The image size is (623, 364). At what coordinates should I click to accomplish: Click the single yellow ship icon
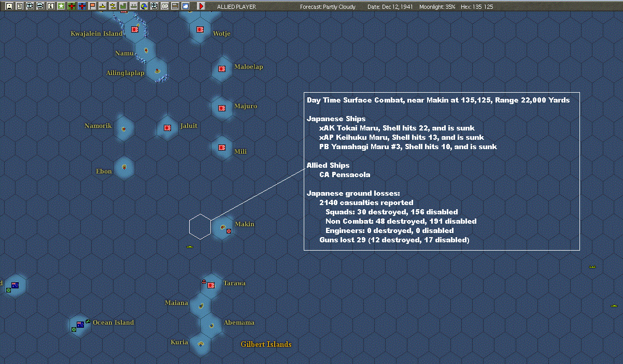pos(102,6)
